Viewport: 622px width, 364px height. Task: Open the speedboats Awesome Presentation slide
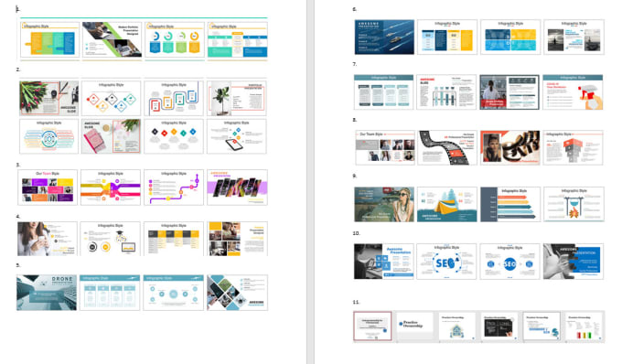click(x=384, y=37)
